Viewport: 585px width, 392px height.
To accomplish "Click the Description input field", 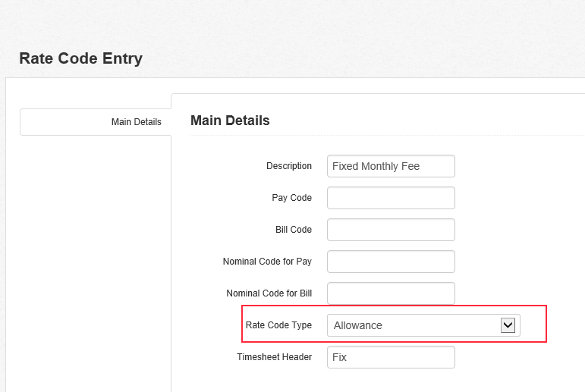I will pyautogui.click(x=391, y=166).
